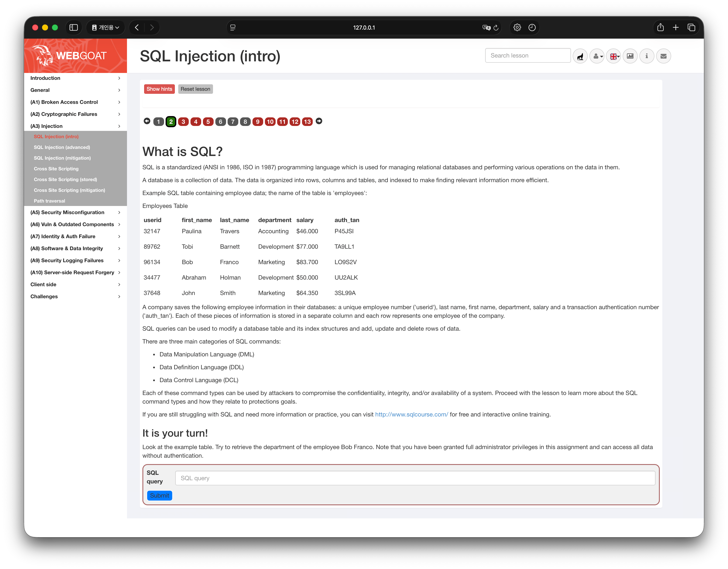This screenshot has width=728, height=569.
Task: Expand (A10) Server-side Request Forgery
Action: click(75, 272)
